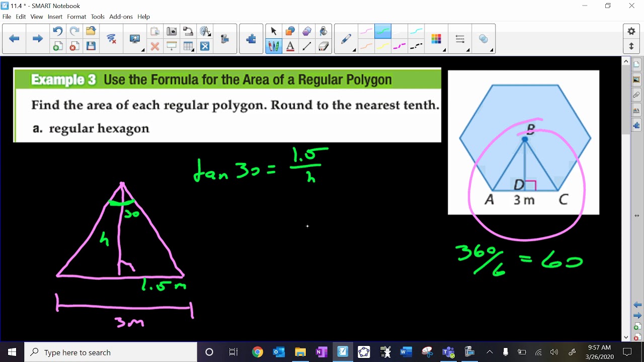Screen dimensions: 644x362
Task: Clear ink from the page
Action: [x=112, y=39]
